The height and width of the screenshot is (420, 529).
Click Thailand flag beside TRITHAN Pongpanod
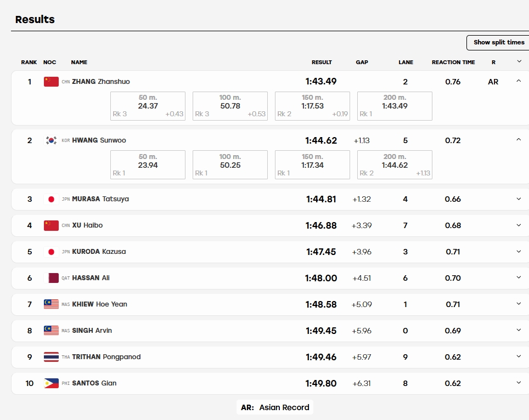[51, 357]
